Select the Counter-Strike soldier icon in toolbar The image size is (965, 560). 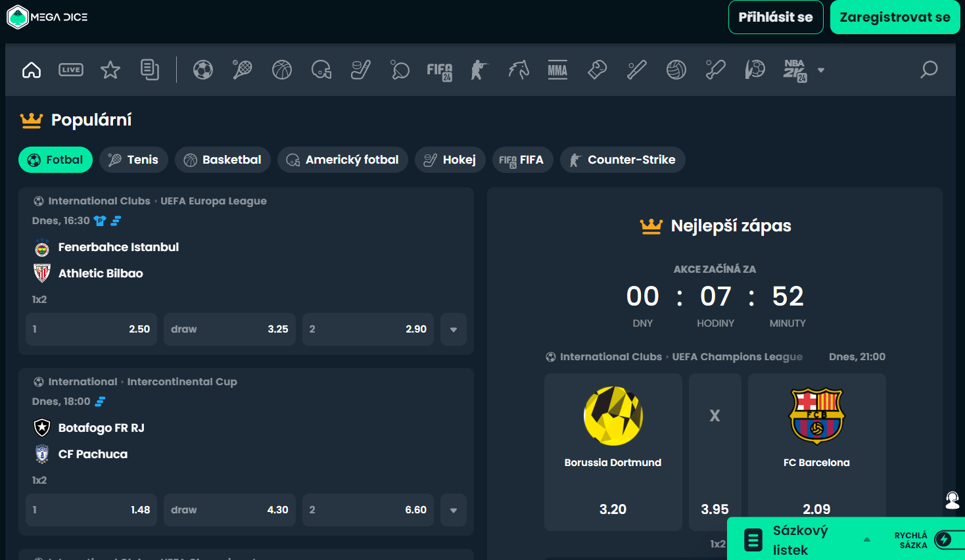click(479, 70)
